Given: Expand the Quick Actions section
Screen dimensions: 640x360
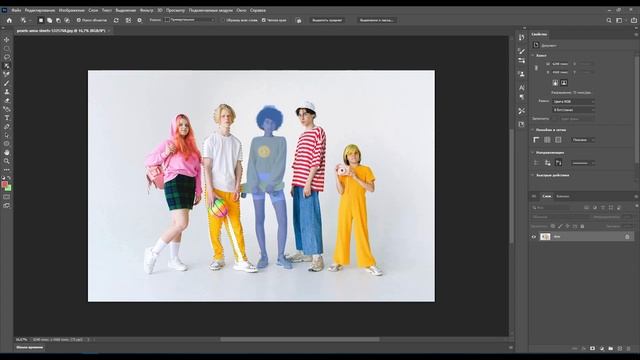Looking at the screenshot, I should pos(533,175).
